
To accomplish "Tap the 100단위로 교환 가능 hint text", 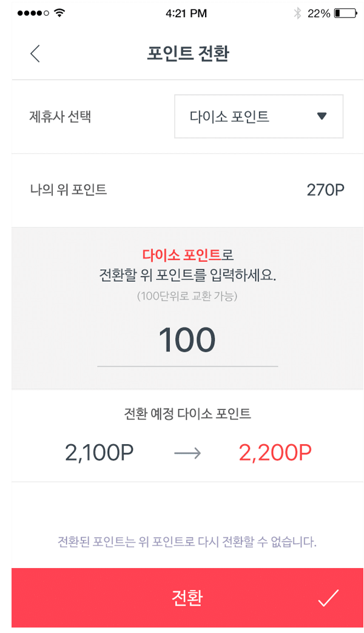I will pos(187,296).
